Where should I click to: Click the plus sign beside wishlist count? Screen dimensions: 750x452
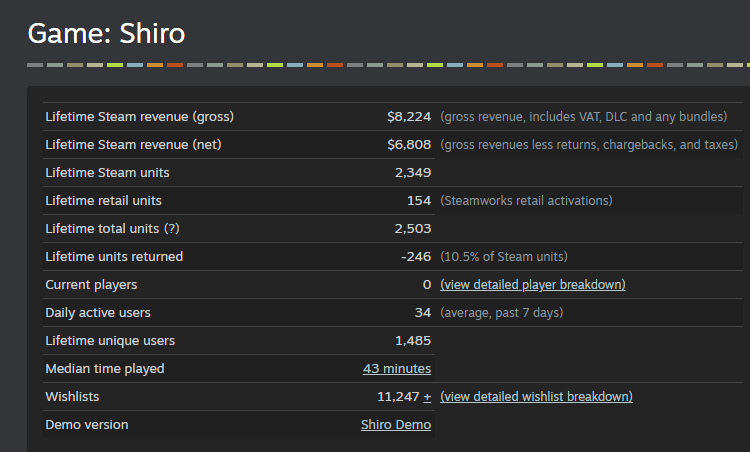[428, 397]
